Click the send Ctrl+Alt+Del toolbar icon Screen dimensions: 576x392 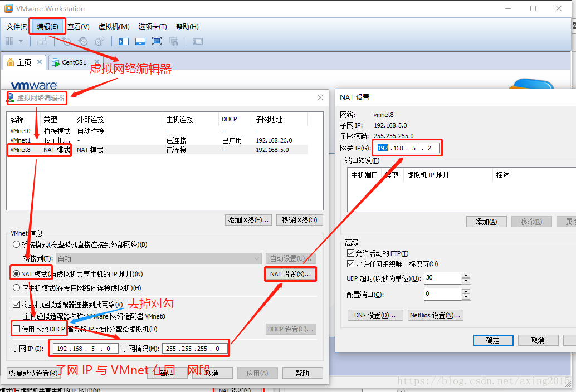42,41
